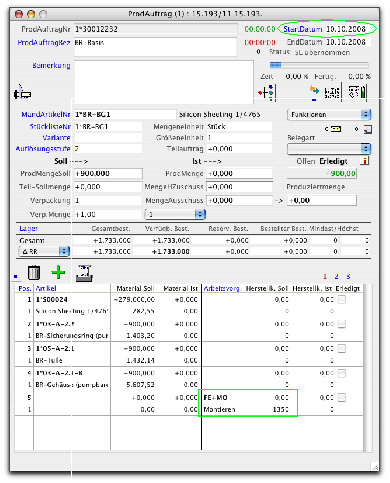Click the trash can delete-position icon
Screen dimensions: 390x483
coord(34,273)
